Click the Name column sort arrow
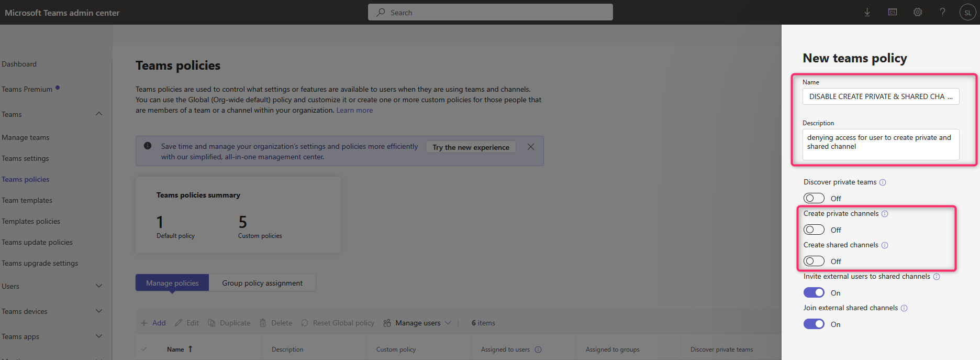 tap(190, 349)
